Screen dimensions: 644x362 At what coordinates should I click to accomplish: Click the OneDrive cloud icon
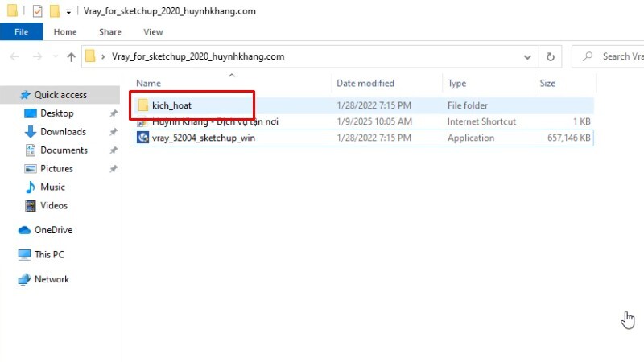pos(24,230)
